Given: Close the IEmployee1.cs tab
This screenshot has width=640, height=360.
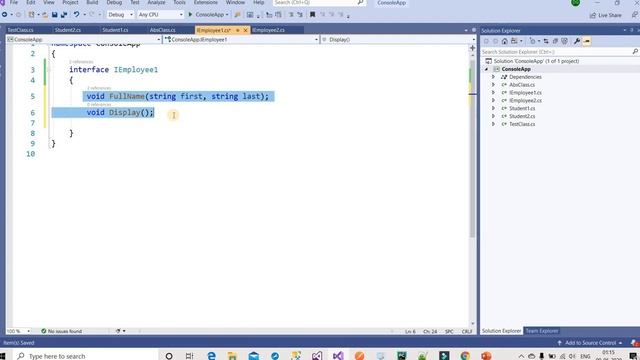Looking at the screenshot, I should [245, 30].
